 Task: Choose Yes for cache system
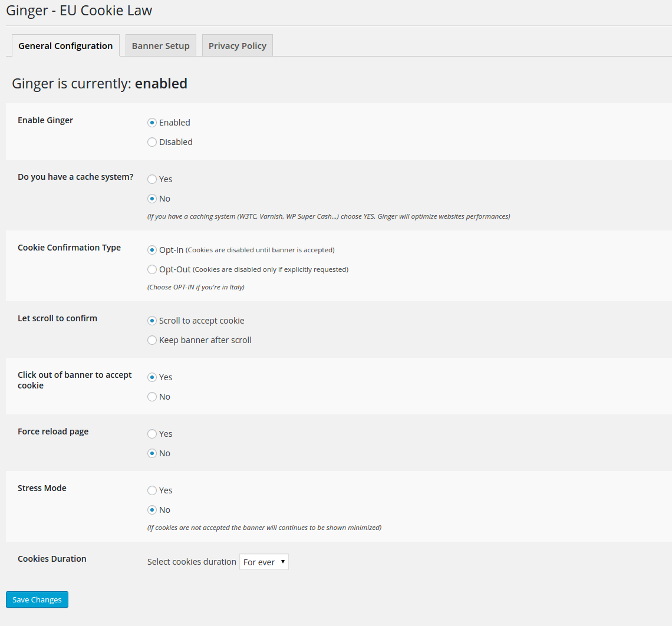coord(151,179)
